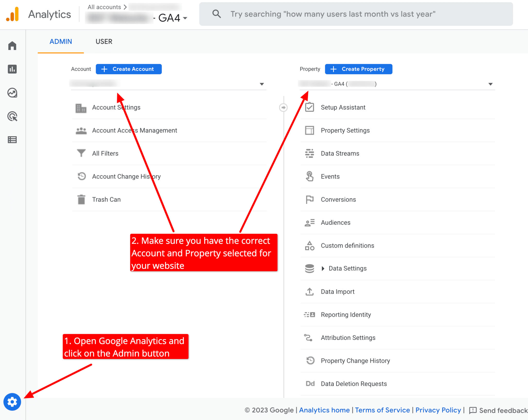Open the Account selector dropdown arrow
Screen dimensions: 528x420
click(262, 84)
